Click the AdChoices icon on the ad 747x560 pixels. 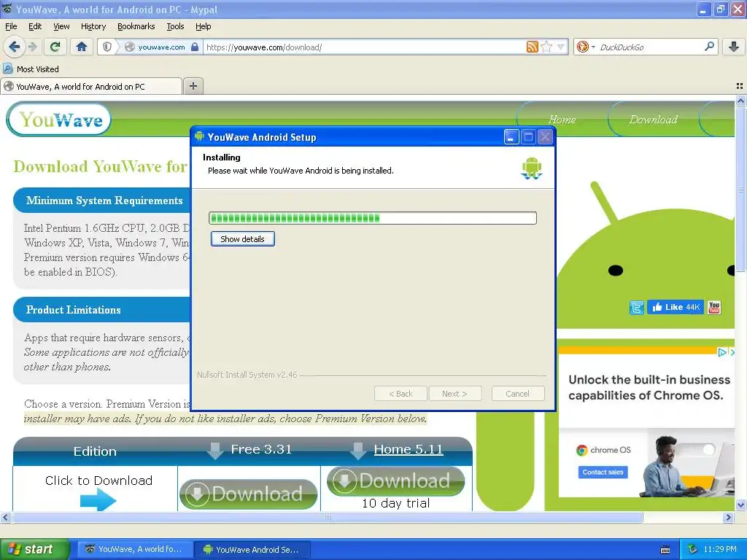(x=722, y=352)
